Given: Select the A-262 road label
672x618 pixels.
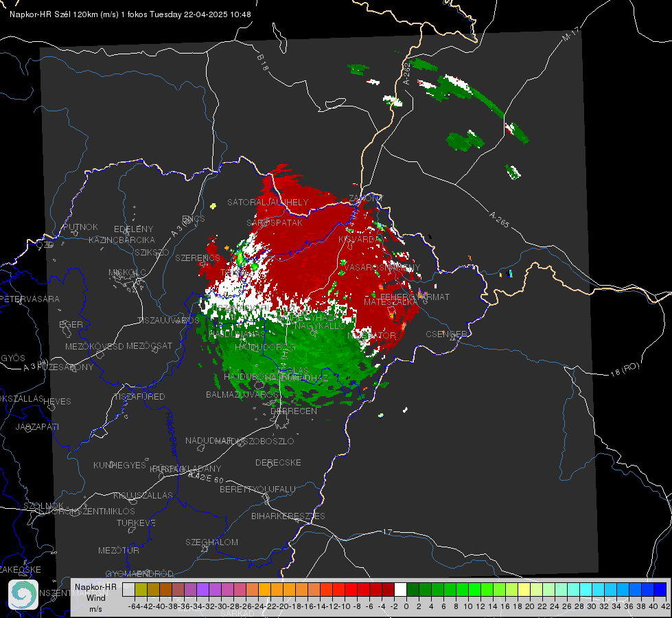Looking at the screenshot, I should pyautogui.click(x=407, y=73).
